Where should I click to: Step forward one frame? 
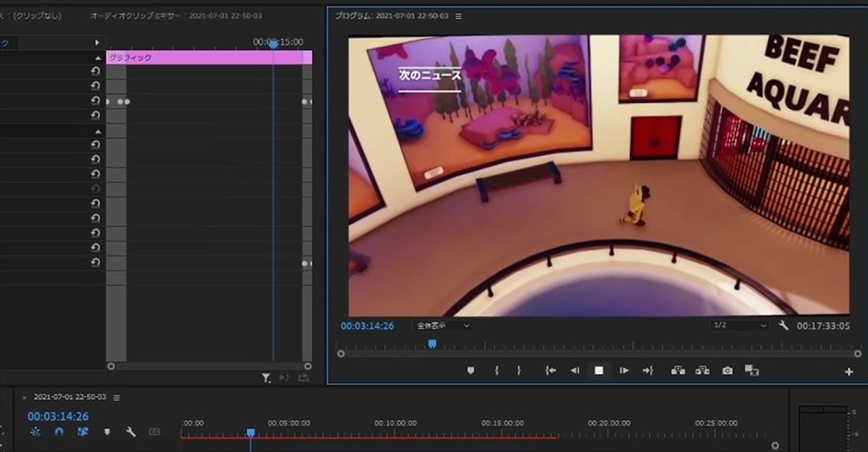pyautogui.click(x=624, y=370)
